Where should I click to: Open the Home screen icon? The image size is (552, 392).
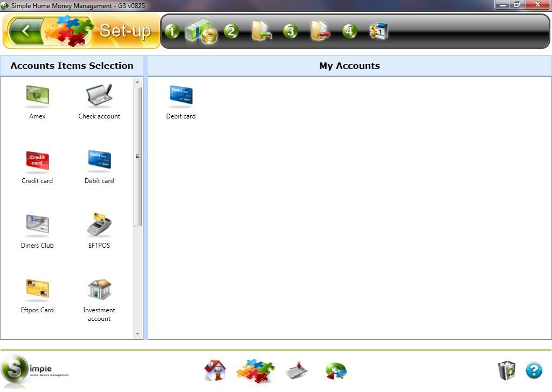[x=215, y=370]
